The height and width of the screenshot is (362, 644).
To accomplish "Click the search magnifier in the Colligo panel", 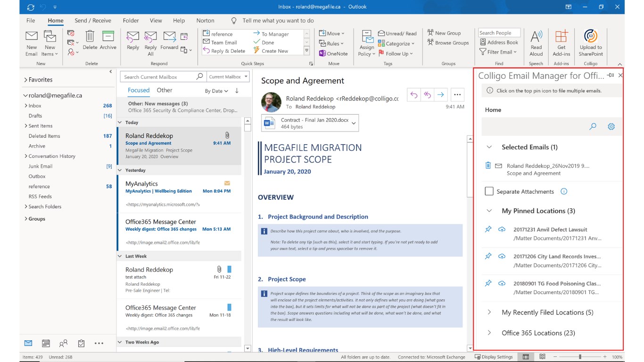I will (x=593, y=126).
